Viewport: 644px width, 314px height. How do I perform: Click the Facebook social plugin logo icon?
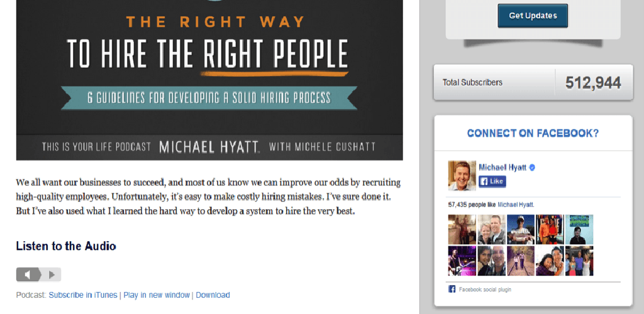452,290
